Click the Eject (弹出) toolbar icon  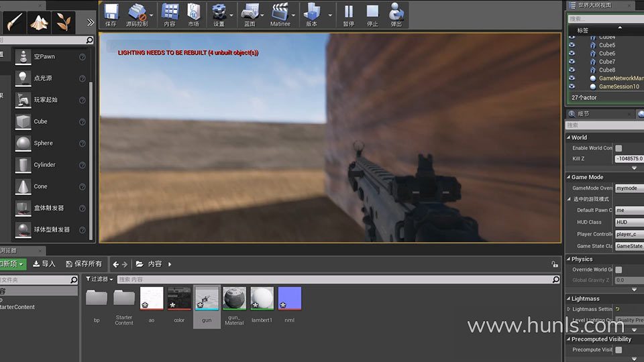pos(396,15)
